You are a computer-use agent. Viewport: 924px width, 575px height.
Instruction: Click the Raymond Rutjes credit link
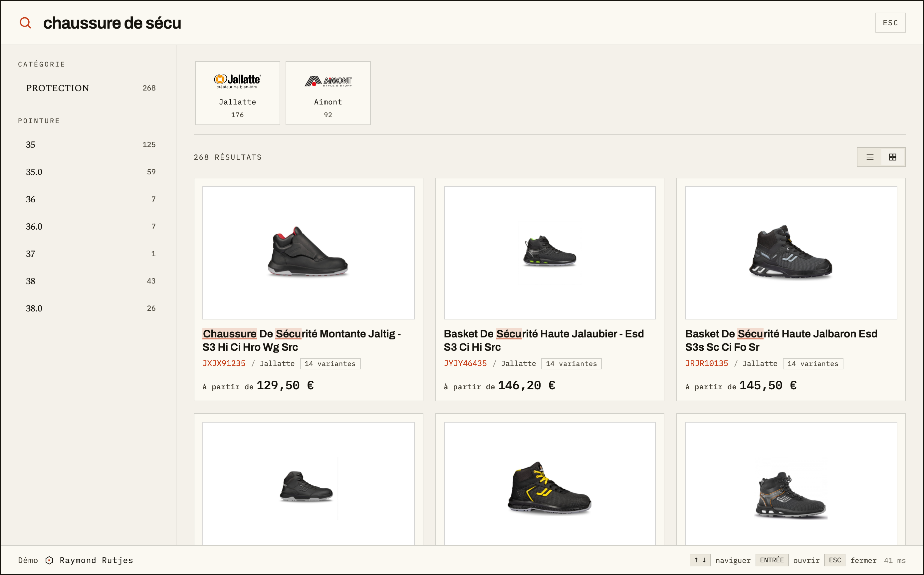click(x=96, y=560)
